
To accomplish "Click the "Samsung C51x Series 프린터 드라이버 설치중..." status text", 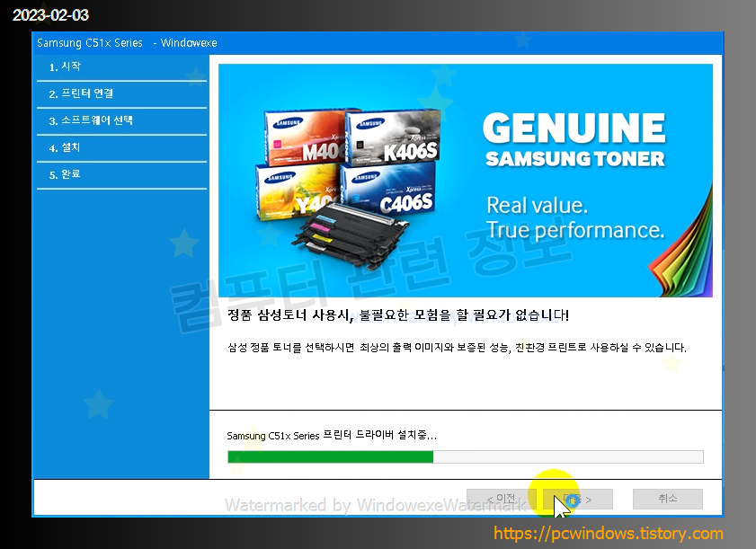I will click(332, 435).
